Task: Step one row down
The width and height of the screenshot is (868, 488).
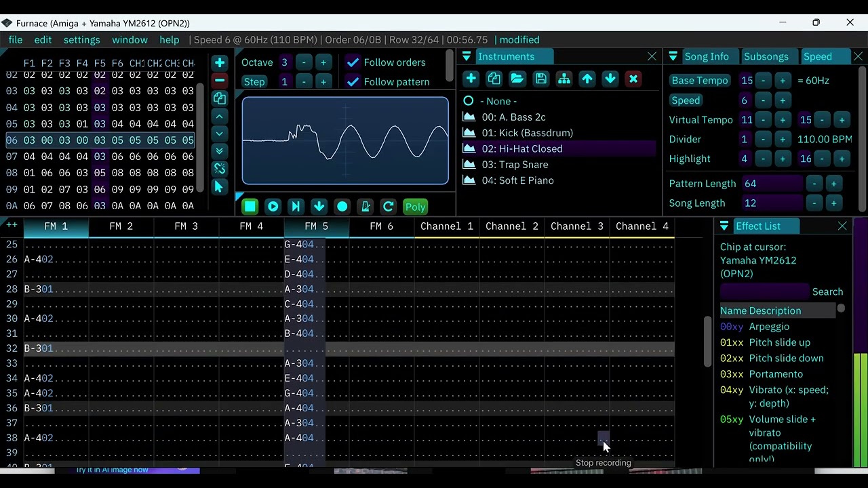Action: pos(319,207)
